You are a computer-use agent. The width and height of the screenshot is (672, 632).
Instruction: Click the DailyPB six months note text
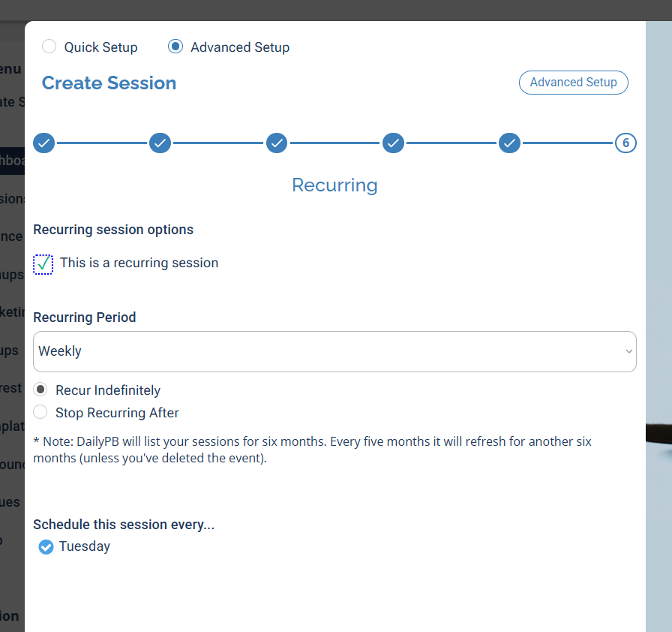tap(313, 450)
